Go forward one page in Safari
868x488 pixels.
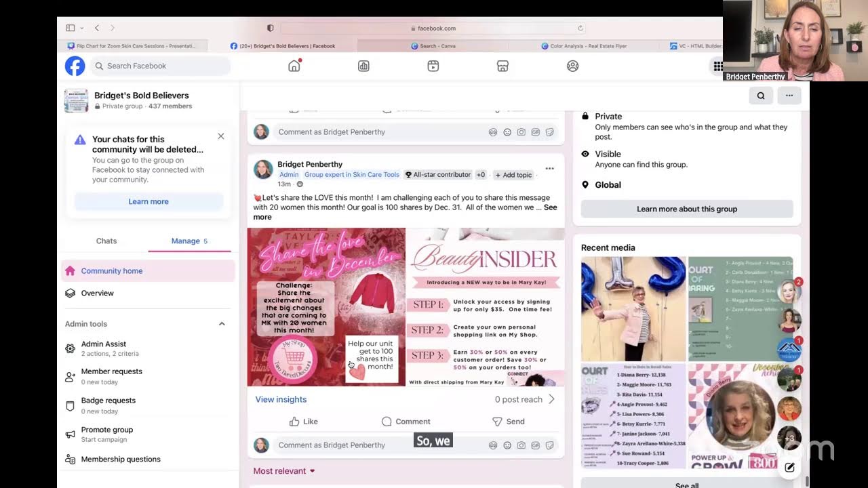click(112, 28)
